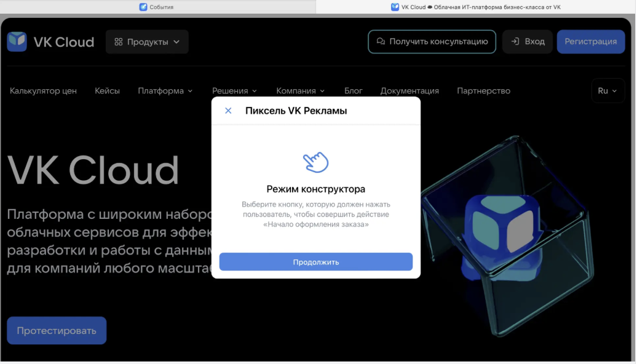Click the pointing hand icon in the dialog
The width and height of the screenshot is (637, 364).
click(315, 161)
